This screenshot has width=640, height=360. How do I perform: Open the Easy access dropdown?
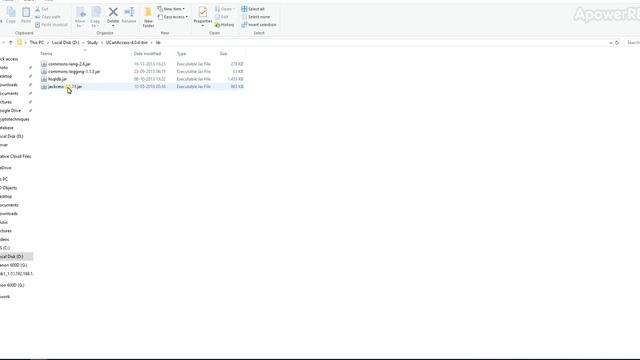coord(173,17)
